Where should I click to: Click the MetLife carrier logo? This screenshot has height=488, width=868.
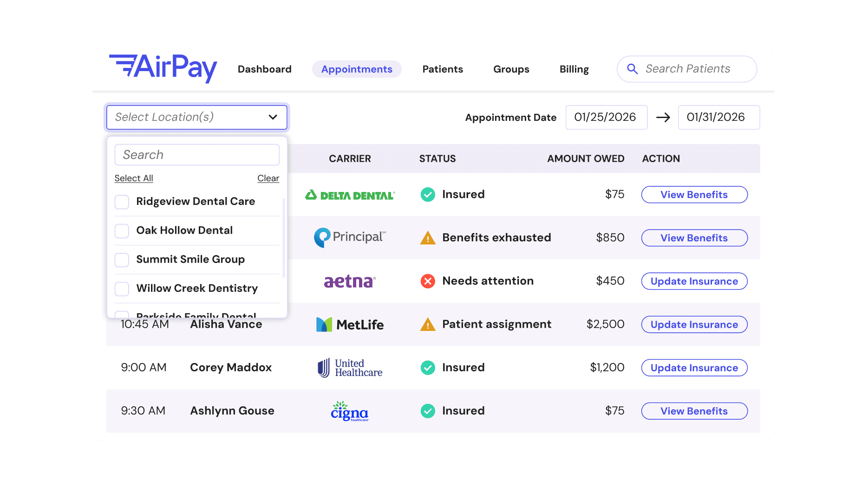pos(350,324)
